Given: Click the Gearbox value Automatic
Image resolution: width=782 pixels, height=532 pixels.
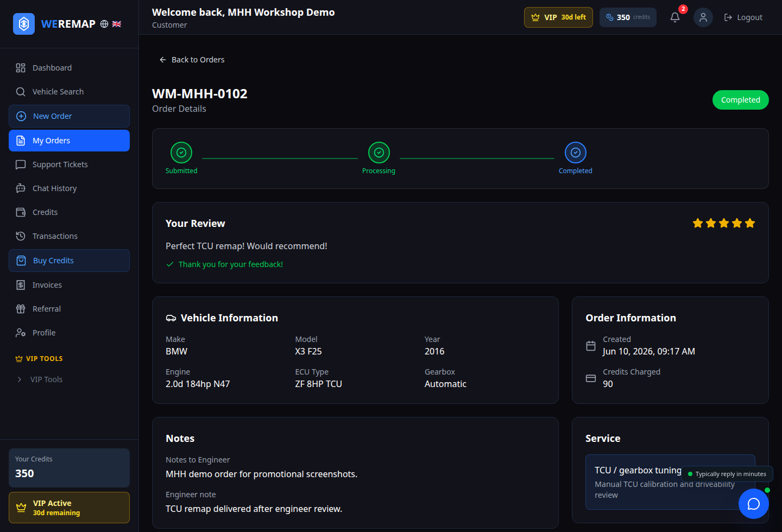Looking at the screenshot, I should click(445, 384).
